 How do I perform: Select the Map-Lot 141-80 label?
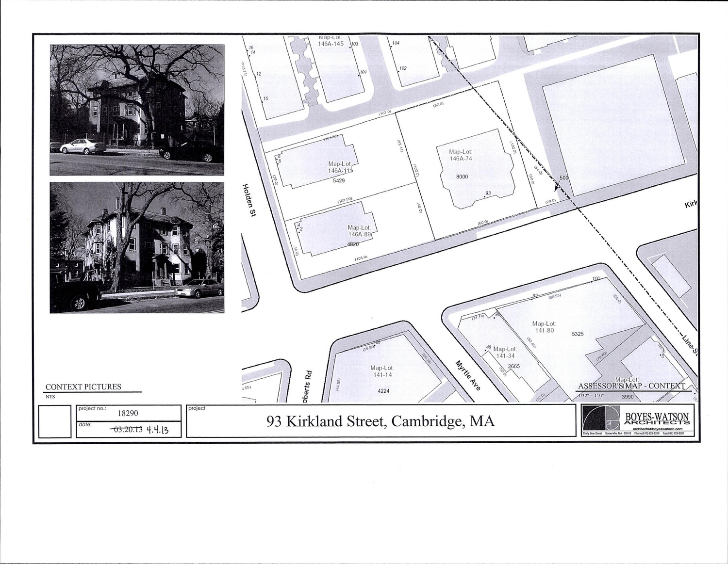(x=543, y=327)
